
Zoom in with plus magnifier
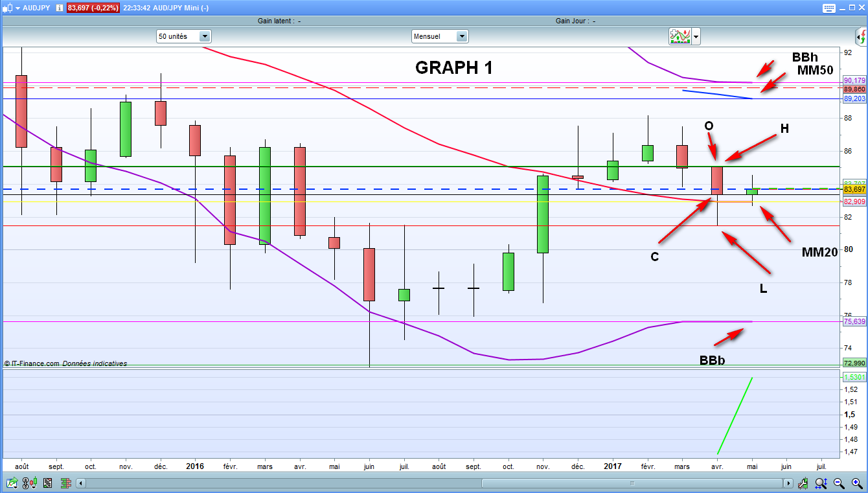tap(856, 483)
